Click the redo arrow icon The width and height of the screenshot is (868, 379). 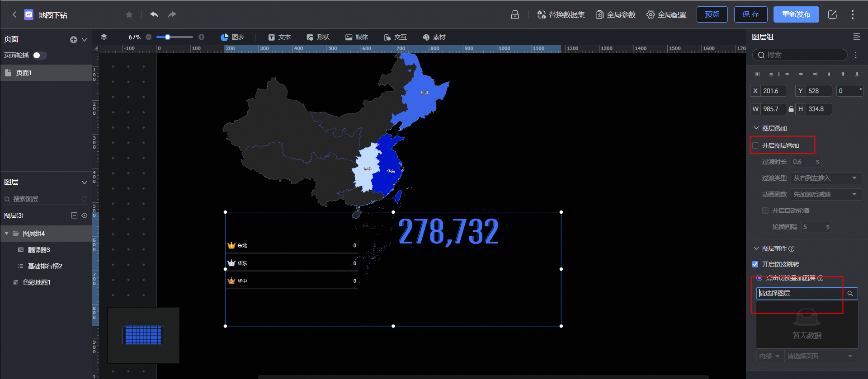pos(172,14)
